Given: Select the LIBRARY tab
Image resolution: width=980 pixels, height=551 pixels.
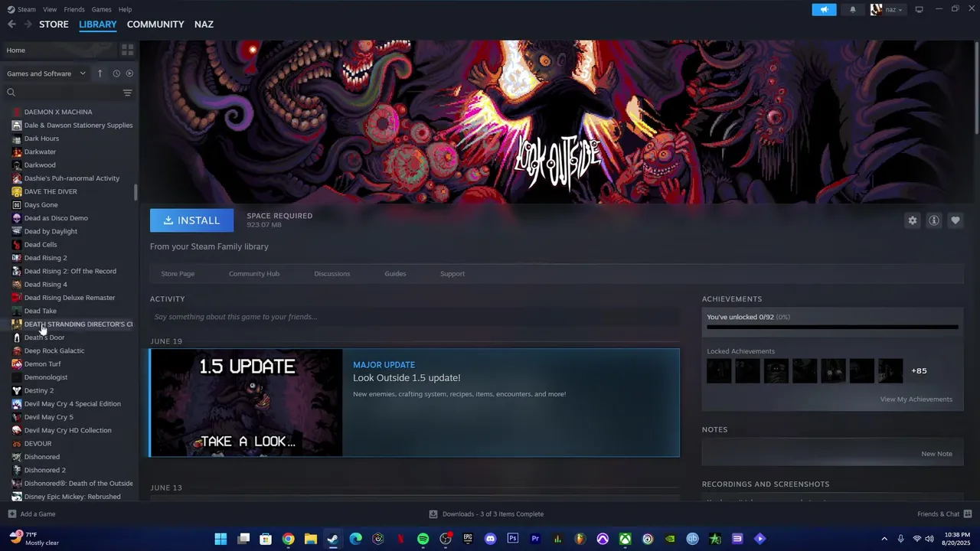Looking at the screenshot, I should [x=98, y=24].
